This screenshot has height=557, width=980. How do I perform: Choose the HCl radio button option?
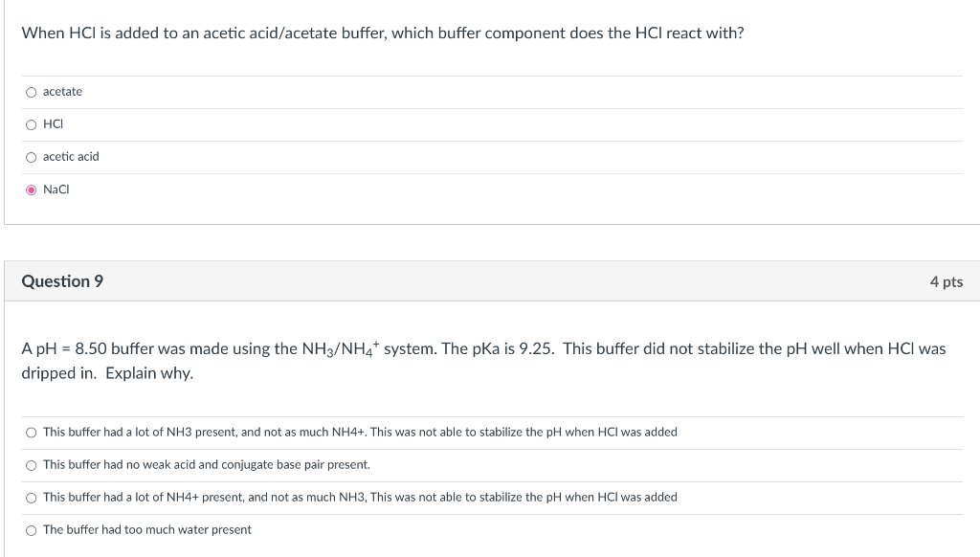(x=32, y=124)
